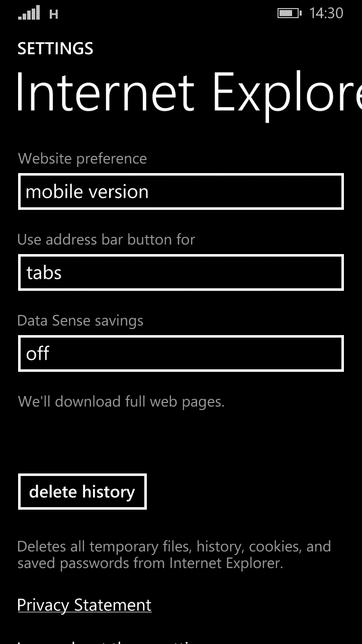Tap the saved passwords from Internet Explorer line
Screen dimensions: 362x644
coord(150,563)
